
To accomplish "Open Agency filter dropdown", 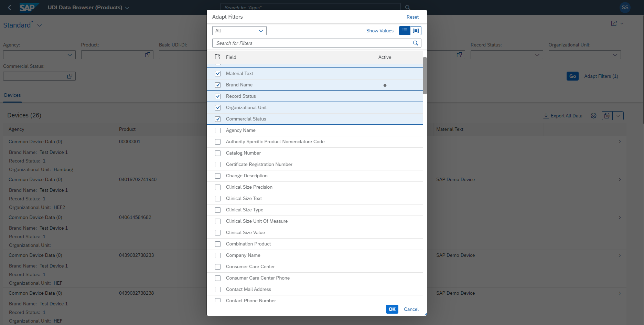I will 69,55.
